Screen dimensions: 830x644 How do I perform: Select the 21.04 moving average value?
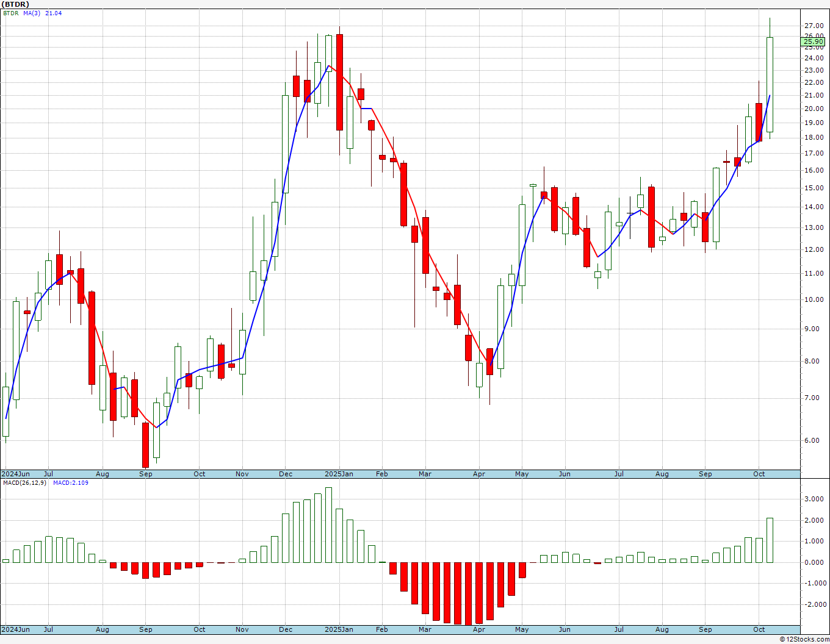54,13
